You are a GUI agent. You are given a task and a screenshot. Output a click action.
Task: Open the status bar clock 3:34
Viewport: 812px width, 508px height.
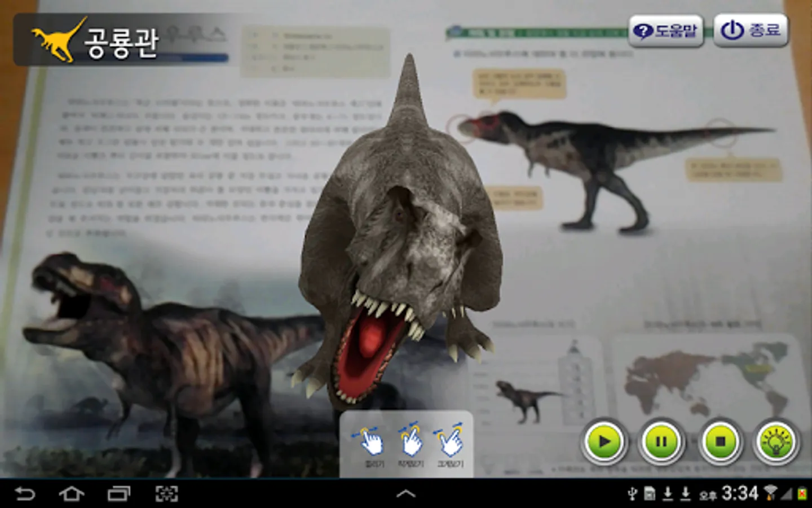[740, 494]
